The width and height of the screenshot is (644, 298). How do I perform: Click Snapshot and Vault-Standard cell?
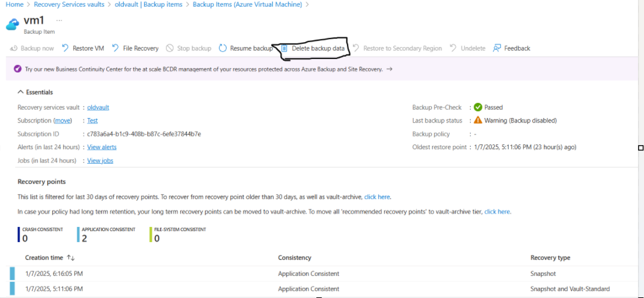pyautogui.click(x=570, y=288)
